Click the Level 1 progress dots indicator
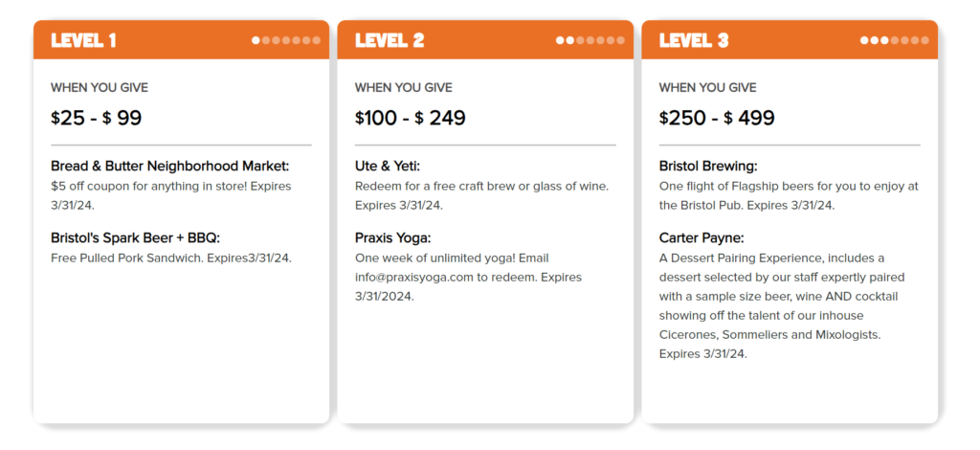 (x=286, y=40)
